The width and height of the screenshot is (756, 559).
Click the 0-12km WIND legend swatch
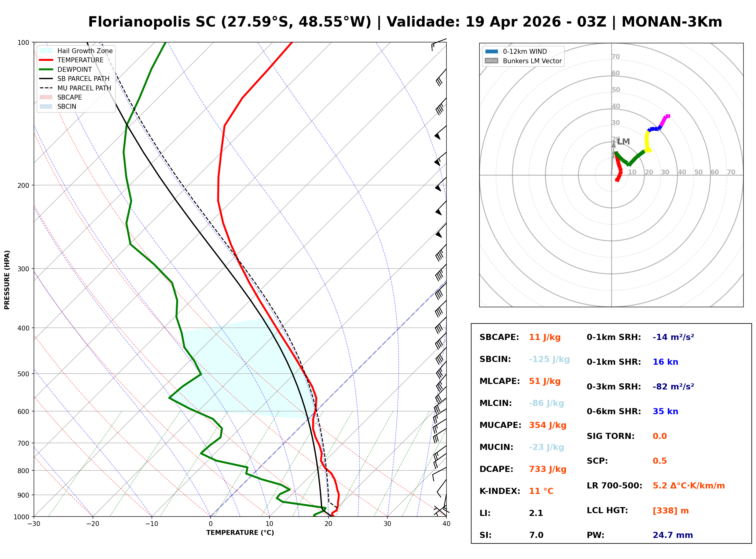click(492, 51)
